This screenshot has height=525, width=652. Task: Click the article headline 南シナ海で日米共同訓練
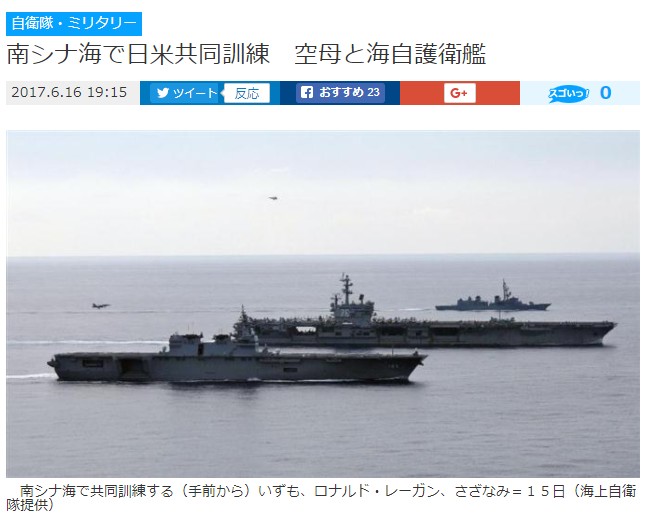138,54
